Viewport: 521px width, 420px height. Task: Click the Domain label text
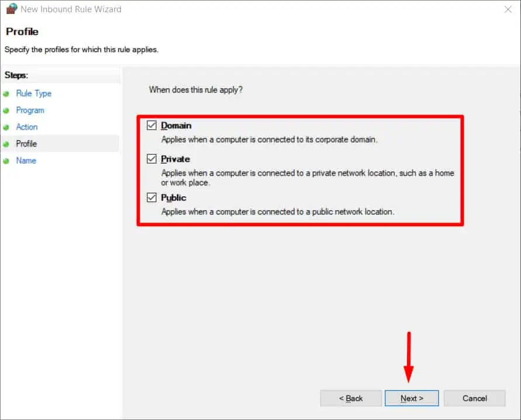click(x=176, y=126)
